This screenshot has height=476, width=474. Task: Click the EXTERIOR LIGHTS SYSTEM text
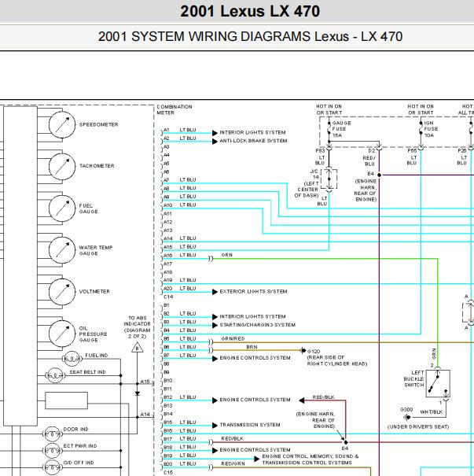pyautogui.click(x=253, y=291)
